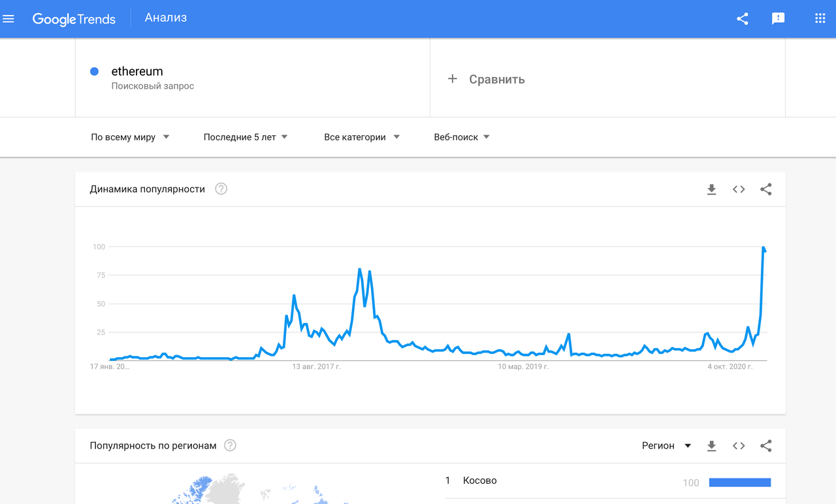Change the Веб-поиск search type

[x=462, y=137]
